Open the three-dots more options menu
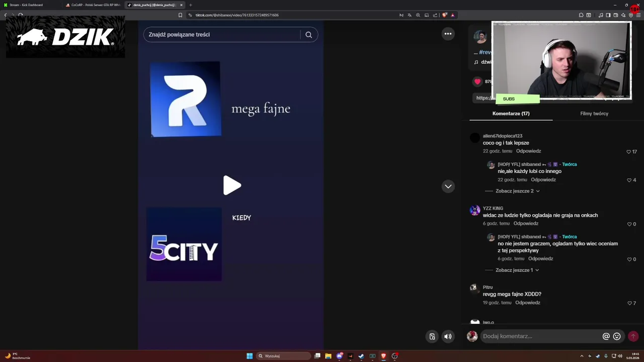 tap(448, 34)
